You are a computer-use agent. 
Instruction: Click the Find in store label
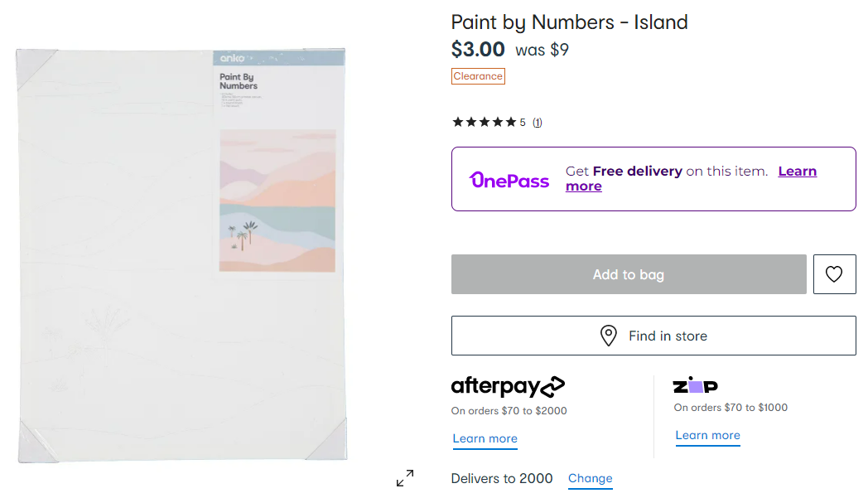(668, 336)
